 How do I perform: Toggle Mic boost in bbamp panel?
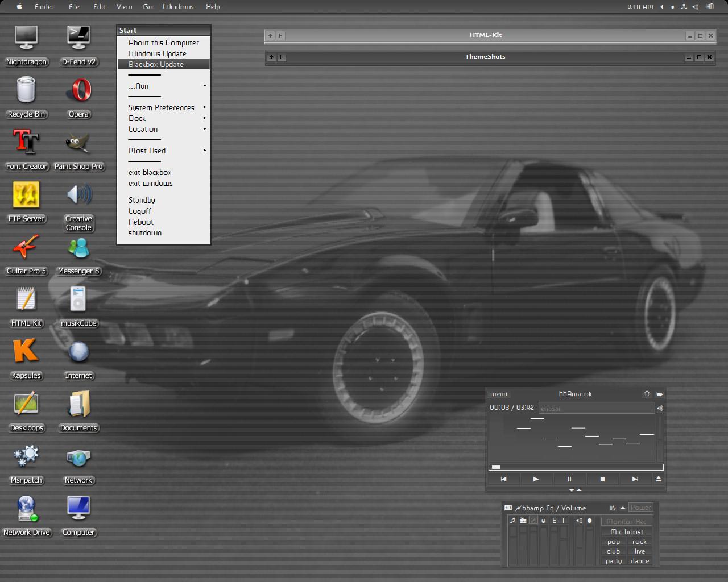627,532
